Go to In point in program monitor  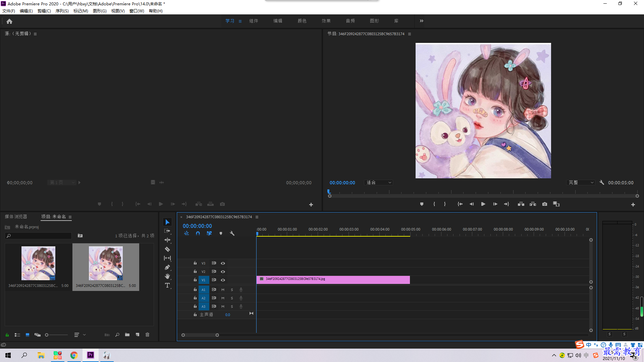click(x=460, y=204)
